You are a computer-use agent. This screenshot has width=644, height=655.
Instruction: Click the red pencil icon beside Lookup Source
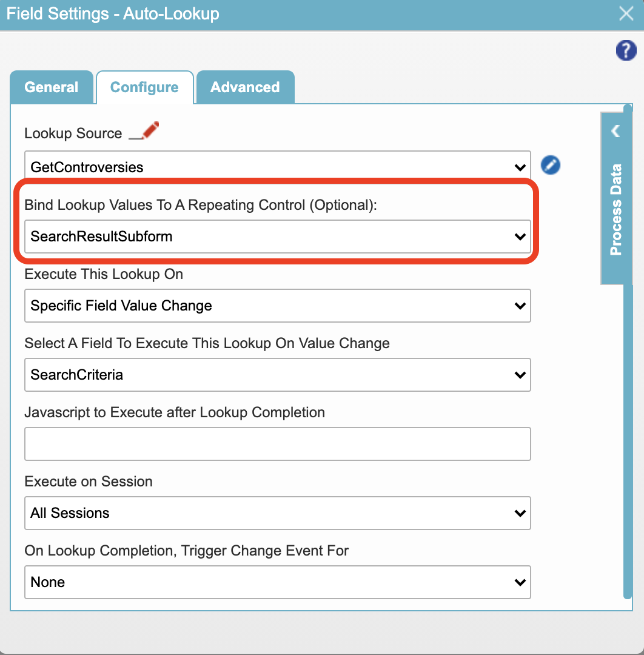(x=146, y=131)
